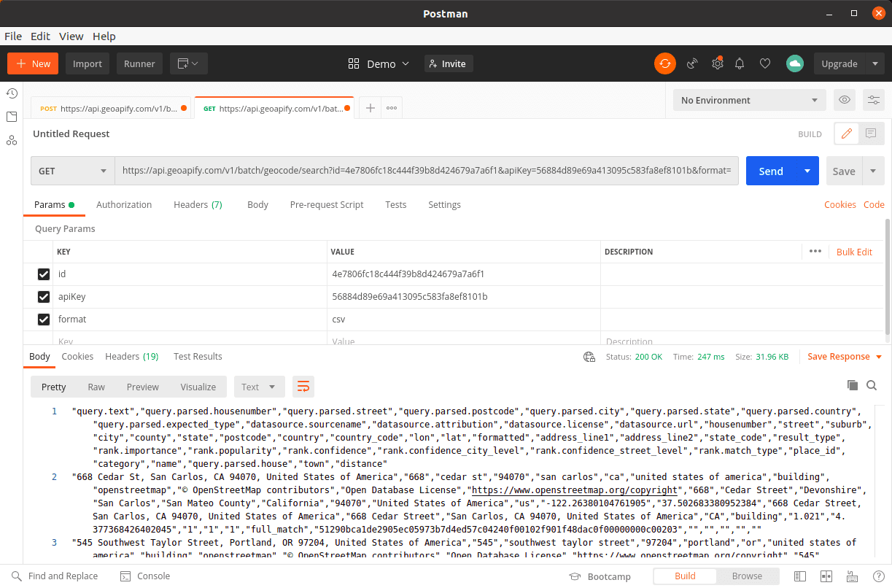Uncheck the id query parameter
The width and height of the screenshot is (892, 588).
coord(44,274)
